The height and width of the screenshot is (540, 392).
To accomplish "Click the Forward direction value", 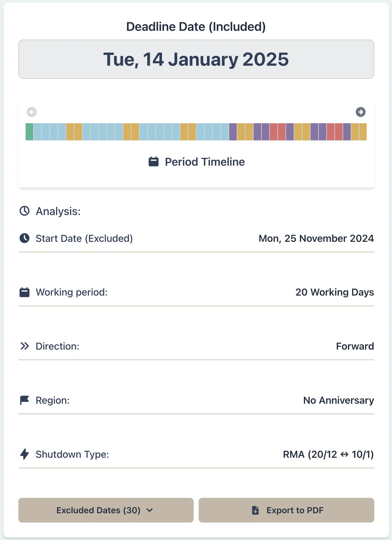I will click(355, 346).
